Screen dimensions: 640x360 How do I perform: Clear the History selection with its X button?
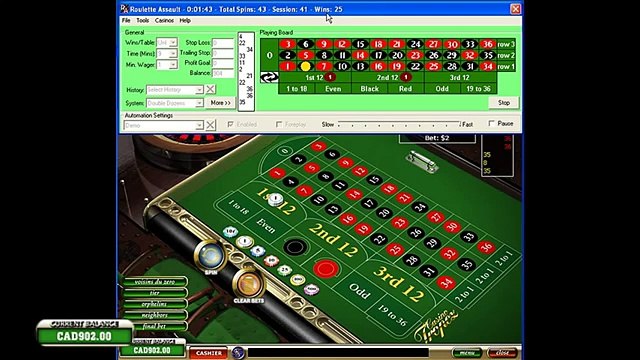coord(210,89)
